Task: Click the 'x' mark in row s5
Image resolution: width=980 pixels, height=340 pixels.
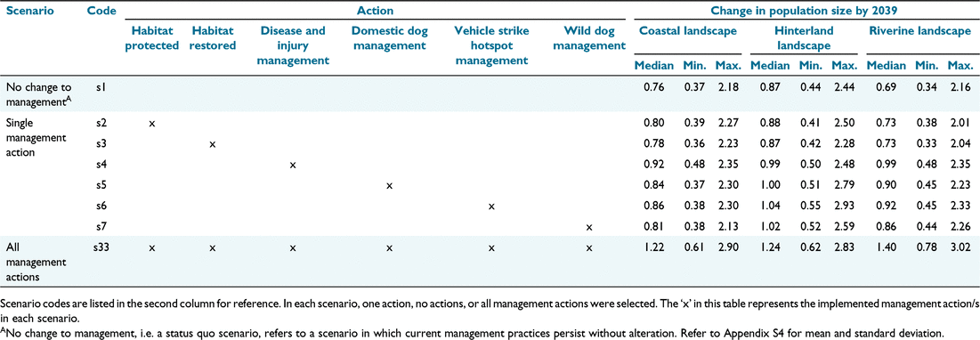Action: (x=389, y=186)
